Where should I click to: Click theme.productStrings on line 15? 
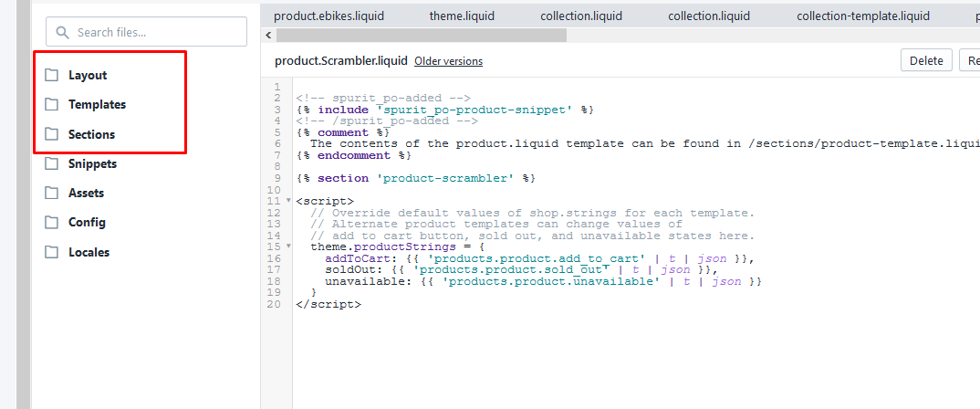(x=383, y=247)
